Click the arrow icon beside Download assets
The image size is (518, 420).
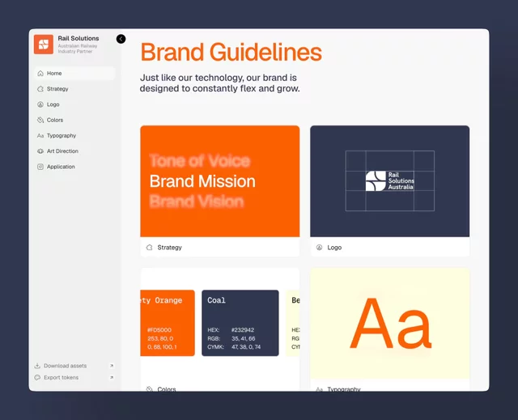click(112, 366)
